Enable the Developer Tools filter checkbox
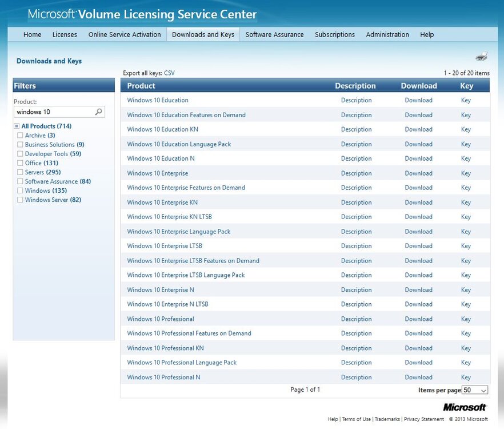This screenshot has height=429, width=504. (x=20, y=154)
